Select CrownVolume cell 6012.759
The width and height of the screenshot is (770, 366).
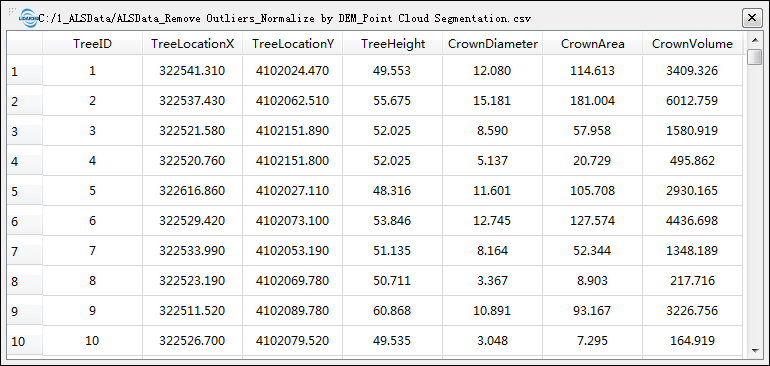tap(692, 101)
